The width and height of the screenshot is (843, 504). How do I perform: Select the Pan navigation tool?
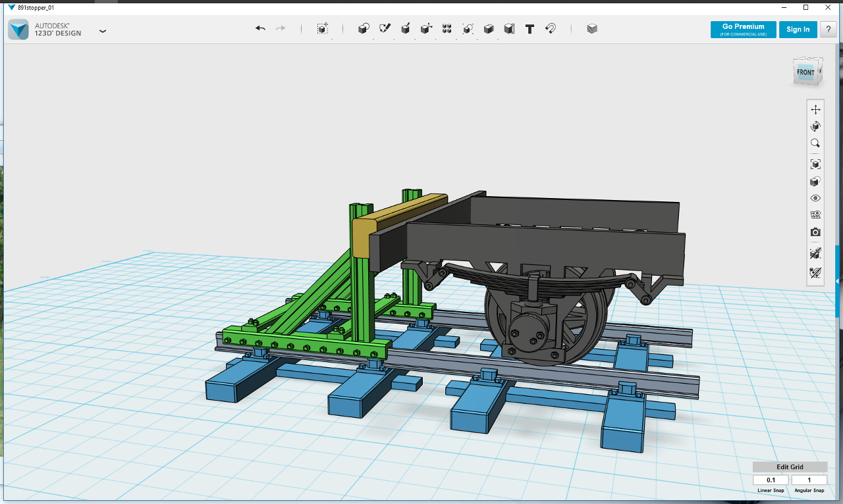[x=815, y=109]
